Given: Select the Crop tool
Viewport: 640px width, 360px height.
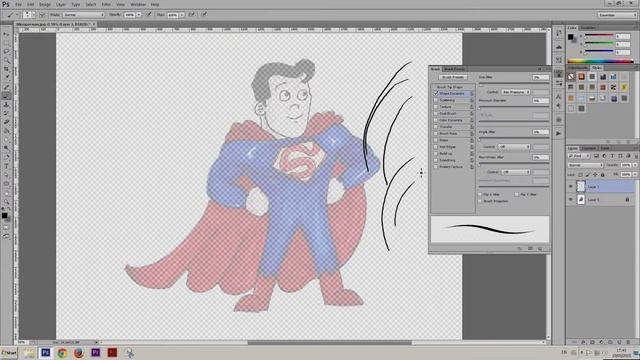Looking at the screenshot, I should (x=6, y=69).
